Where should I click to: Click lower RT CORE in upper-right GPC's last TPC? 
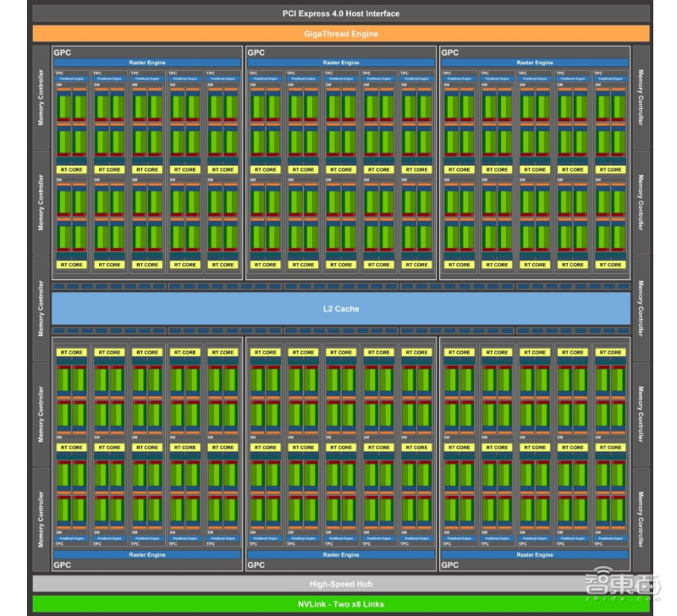pyautogui.click(x=610, y=265)
